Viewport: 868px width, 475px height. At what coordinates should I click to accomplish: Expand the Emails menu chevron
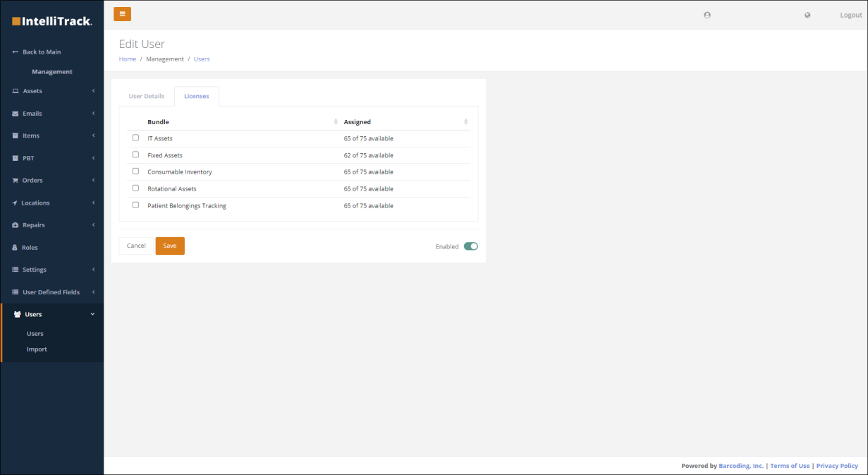93,114
